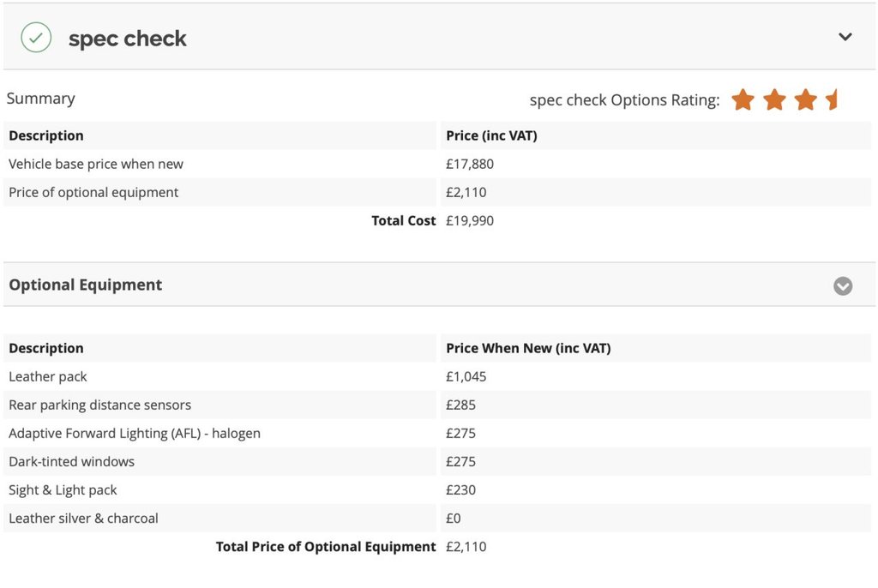
Task: Click the second orange rating star
Action: [x=774, y=100]
